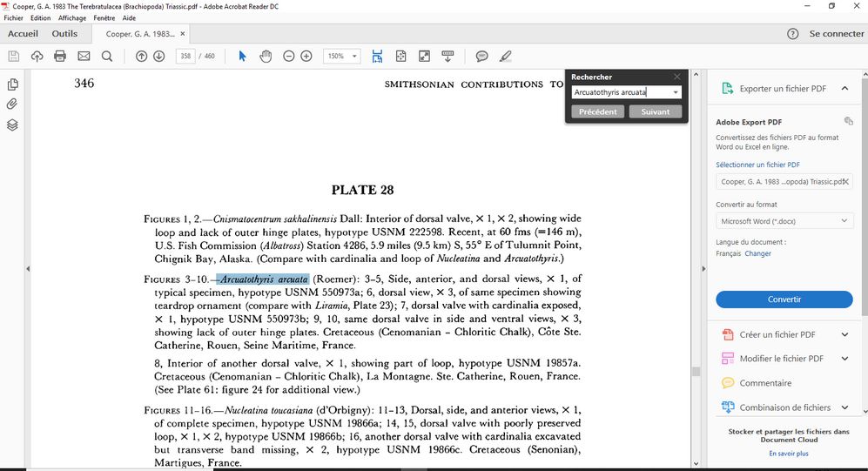Open the Aide menu
Image resolution: width=868 pixels, height=471 pixels.
point(129,17)
